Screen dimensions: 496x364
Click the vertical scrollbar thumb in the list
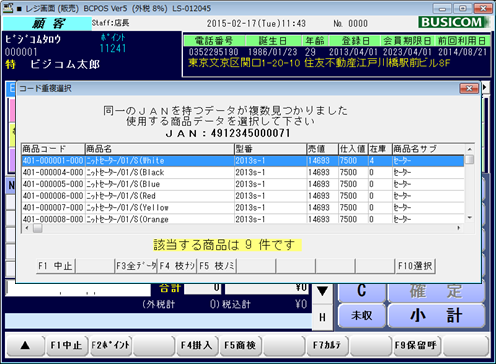tap(469, 160)
